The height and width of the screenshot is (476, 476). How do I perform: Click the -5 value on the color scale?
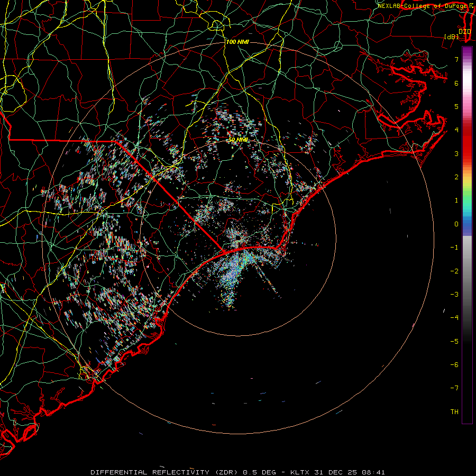coord(454,342)
